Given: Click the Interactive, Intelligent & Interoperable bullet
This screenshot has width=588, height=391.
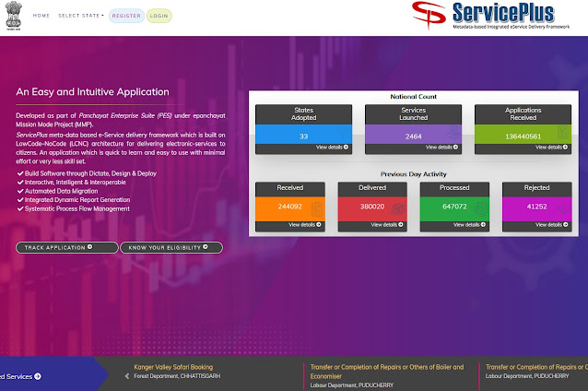Looking at the screenshot, I should [76, 183].
